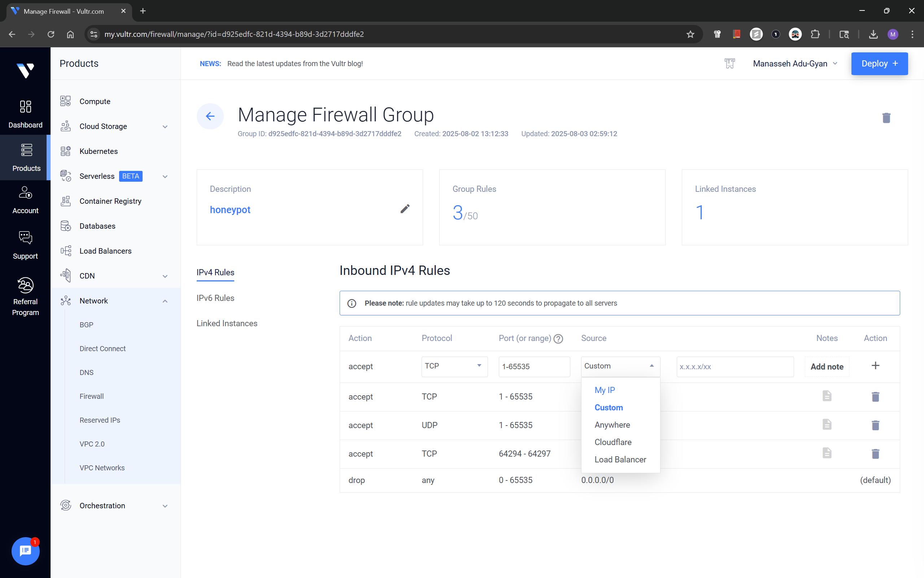
Task: Add the new rule with plus icon
Action: coord(875,366)
